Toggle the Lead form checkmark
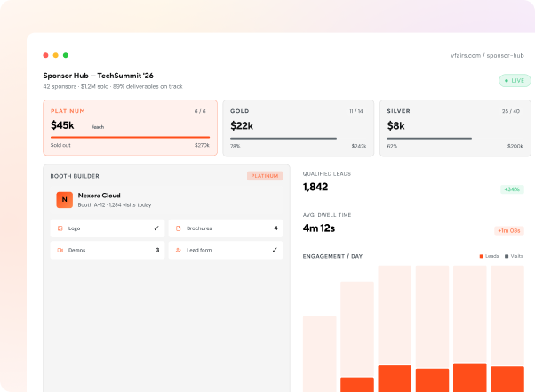The width and height of the screenshot is (535, 392). 275,250
